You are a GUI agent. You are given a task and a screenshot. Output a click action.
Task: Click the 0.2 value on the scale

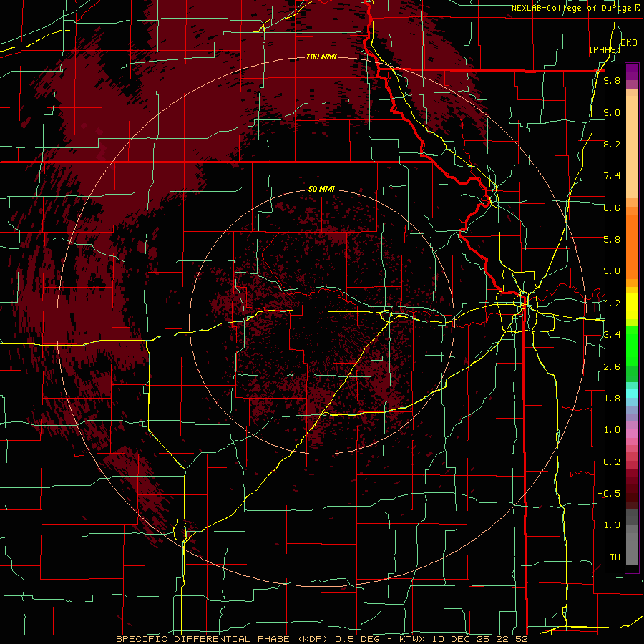pyautogui.click(x=612, y=462)
